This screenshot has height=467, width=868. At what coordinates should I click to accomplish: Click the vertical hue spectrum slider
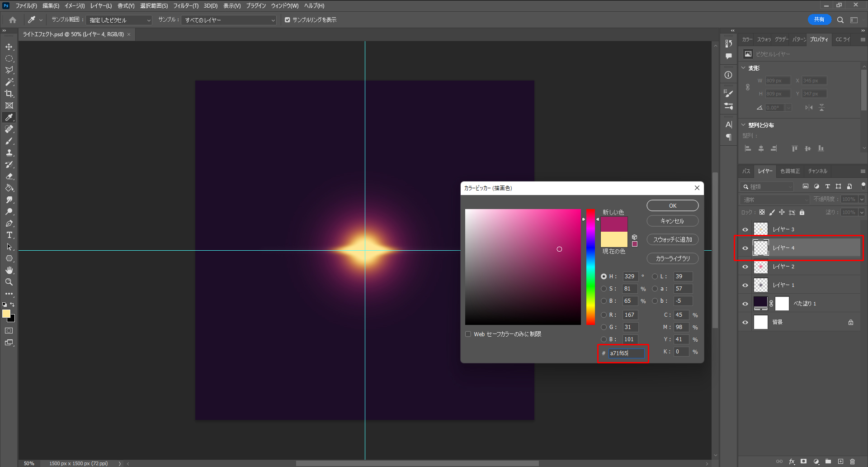click(590, 267)
